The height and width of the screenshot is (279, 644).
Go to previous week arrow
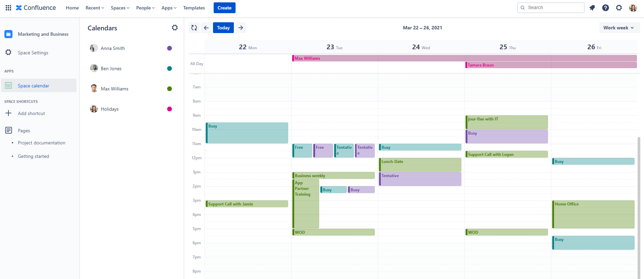[206, 28]
